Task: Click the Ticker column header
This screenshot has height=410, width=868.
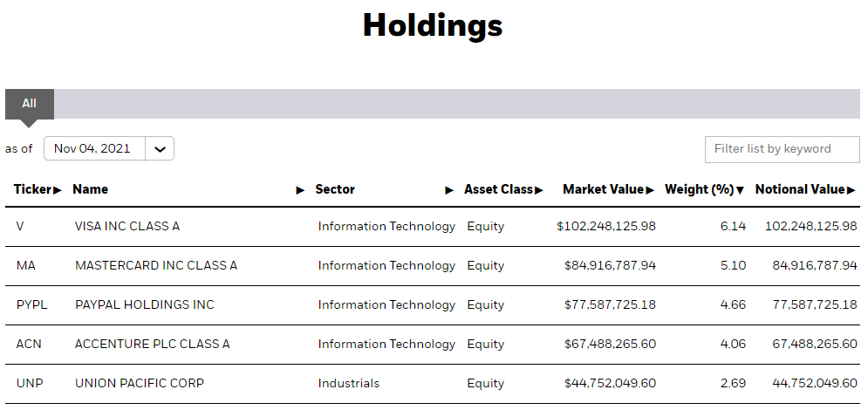Action: pos(32,189)
